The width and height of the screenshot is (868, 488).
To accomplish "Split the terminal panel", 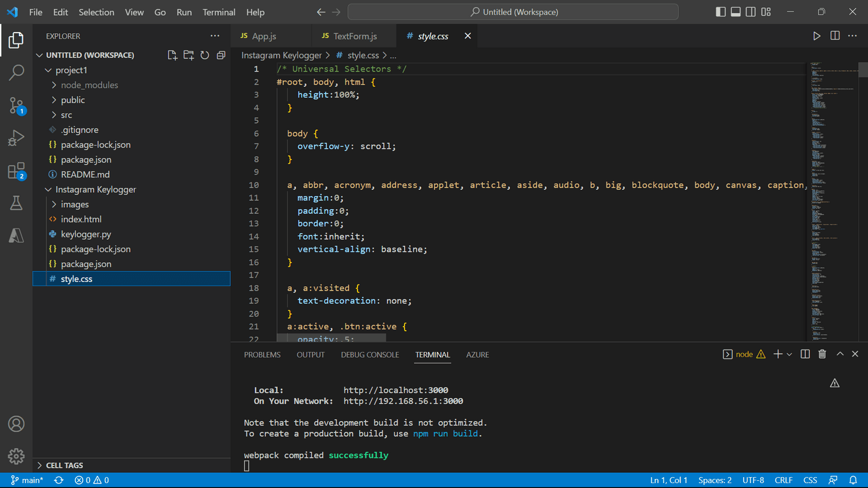I will click(x=805, y=354).
